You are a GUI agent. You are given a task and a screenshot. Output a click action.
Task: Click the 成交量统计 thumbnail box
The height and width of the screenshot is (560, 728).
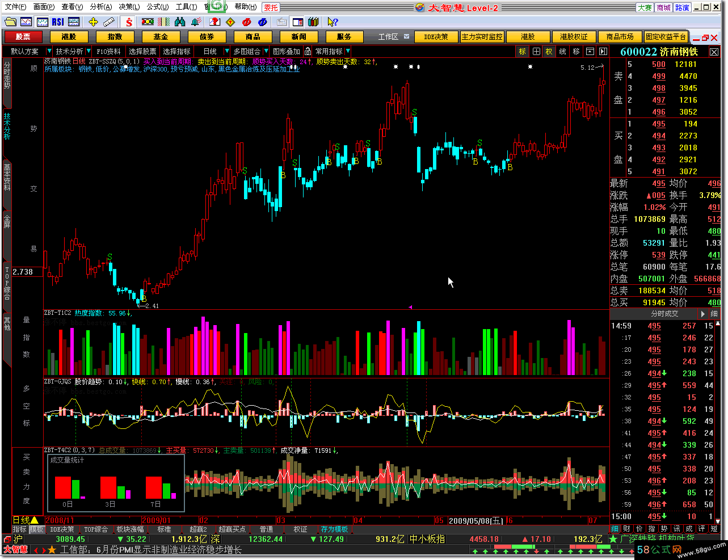[x=115, y=483]
